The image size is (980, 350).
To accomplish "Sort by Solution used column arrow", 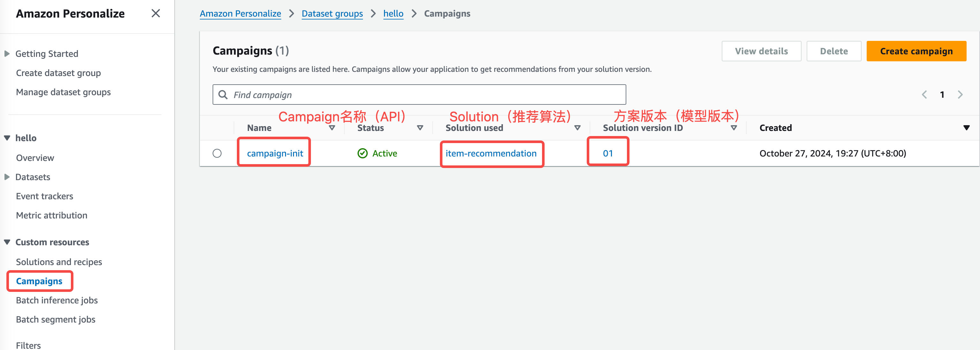I will point(577,128).
